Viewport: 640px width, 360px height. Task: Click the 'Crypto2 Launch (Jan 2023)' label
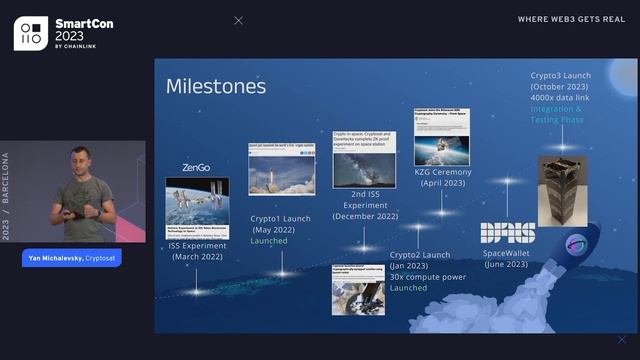point(420,260)
